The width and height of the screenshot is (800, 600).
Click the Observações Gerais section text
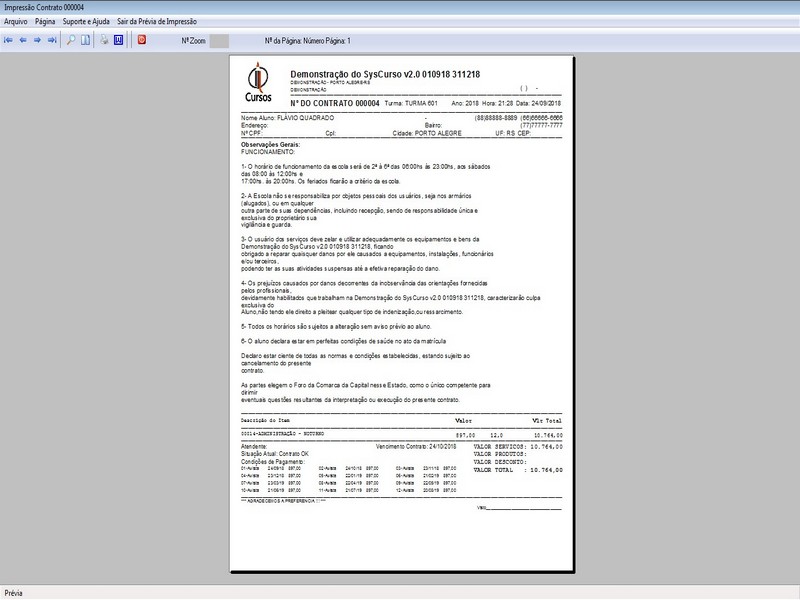(271, 144)
